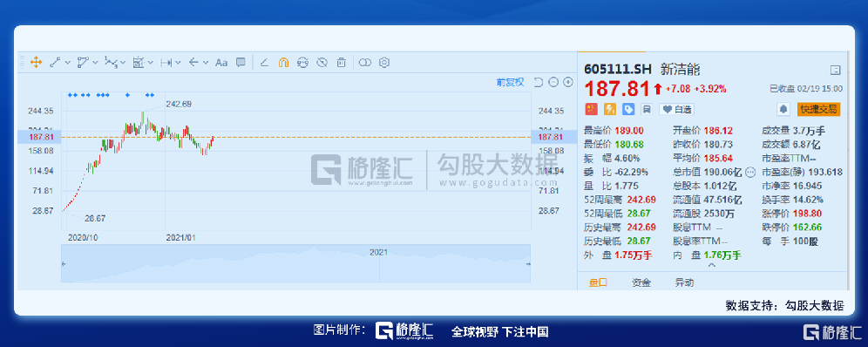Click the undo arrow above chart
The image size is (868, 347).
[x=538, y=83]
